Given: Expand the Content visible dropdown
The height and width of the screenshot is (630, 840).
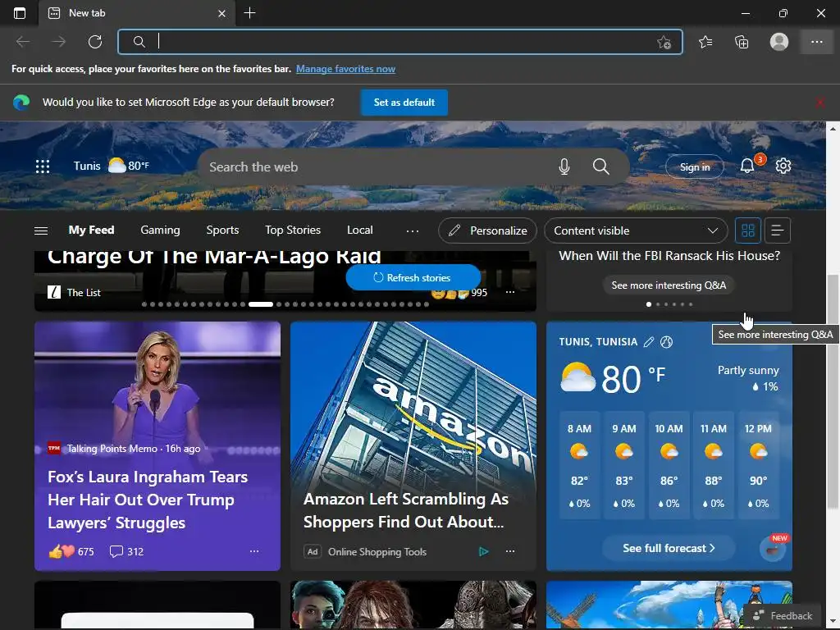Looking at the screenshot, I should [636, 231].
